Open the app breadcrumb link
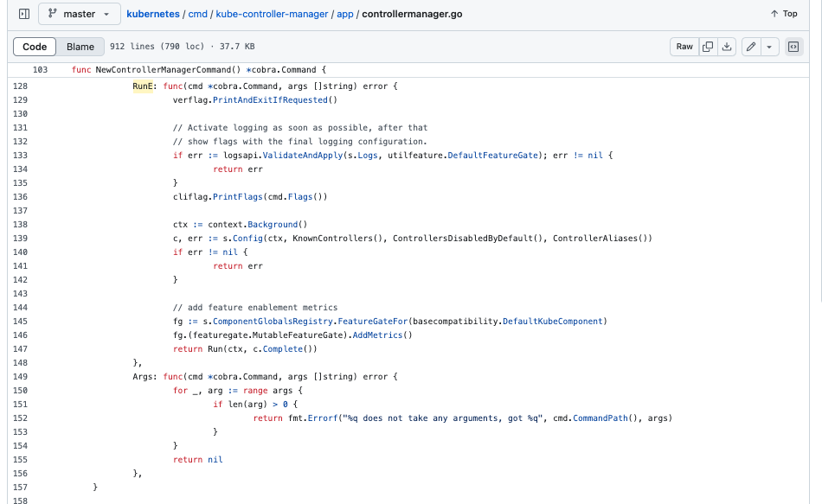This screenshot has height=504, width=822. (345, 14)
